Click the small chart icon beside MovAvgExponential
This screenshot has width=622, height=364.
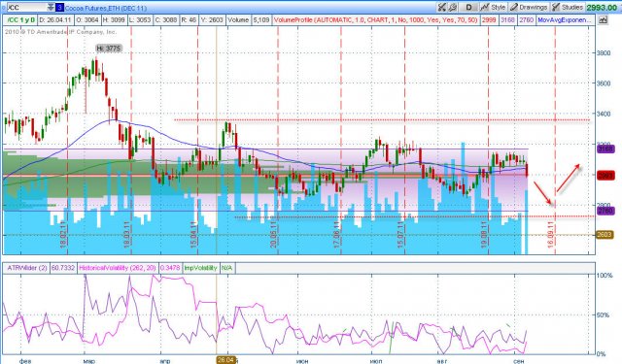coord(603,19)
